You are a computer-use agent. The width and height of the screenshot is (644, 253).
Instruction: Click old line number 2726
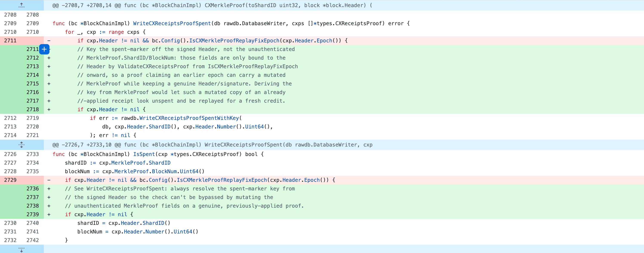coord(10,154)
